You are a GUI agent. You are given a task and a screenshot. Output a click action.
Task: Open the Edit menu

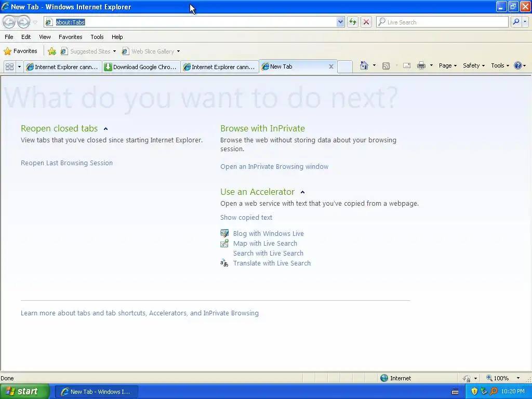pos(26,37)
